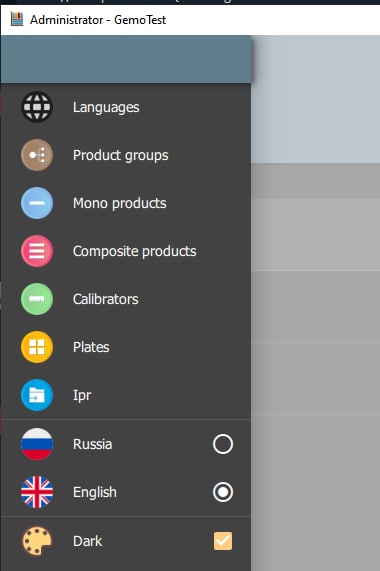Uncheck the Dark theme checkbox
Viewport: 380px width, 571px height.
[x=223, y=541]
